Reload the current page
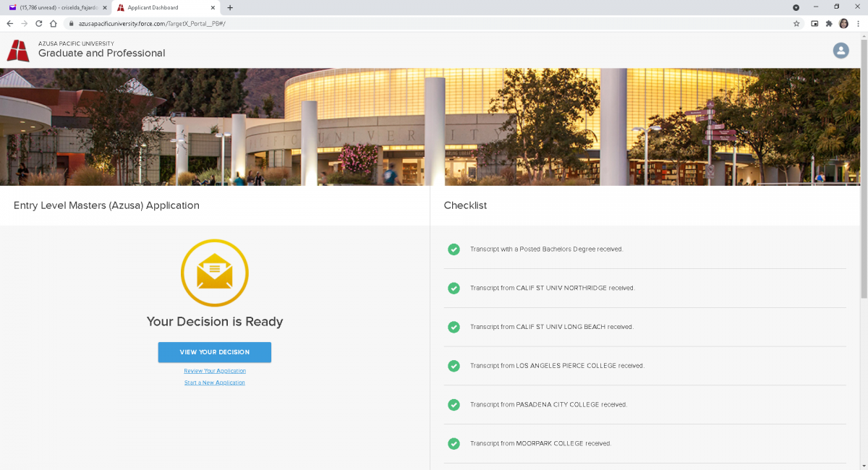The width and height of the screenshot is (868, 470). pos(38,23)
